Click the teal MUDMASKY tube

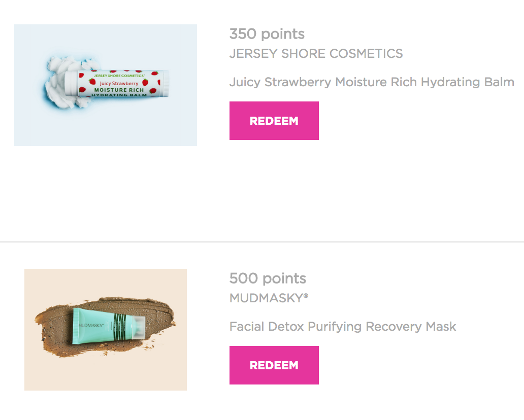[x=109, y=327]
